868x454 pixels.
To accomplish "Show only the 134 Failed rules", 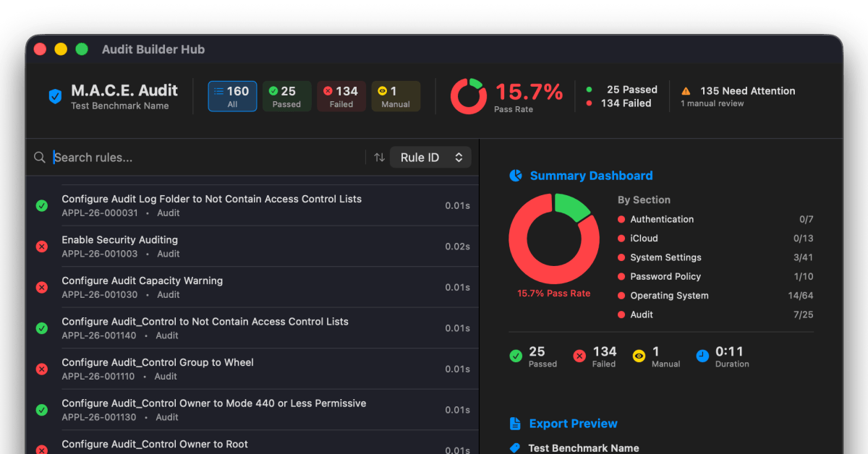I will [341, 97].
